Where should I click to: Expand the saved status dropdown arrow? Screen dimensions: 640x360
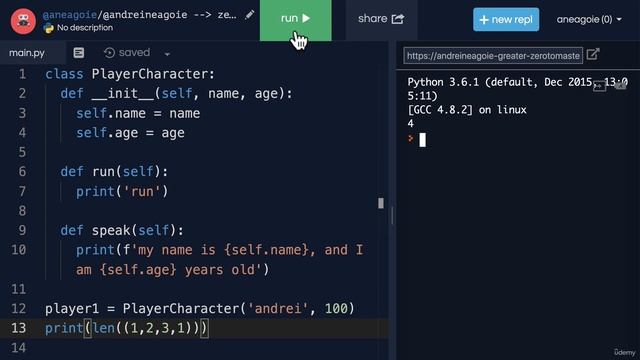(167, 54)
